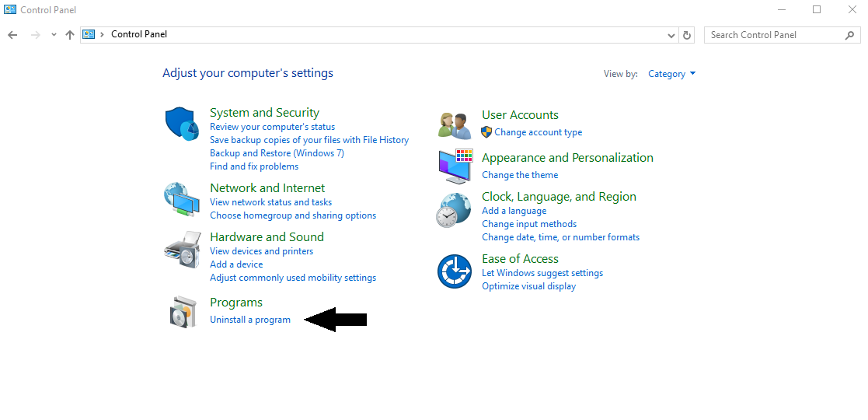Click in the Search Control Panel field
Image resolution: width=868 pixels, height=420 pixels.
click(x=773, y=35)
